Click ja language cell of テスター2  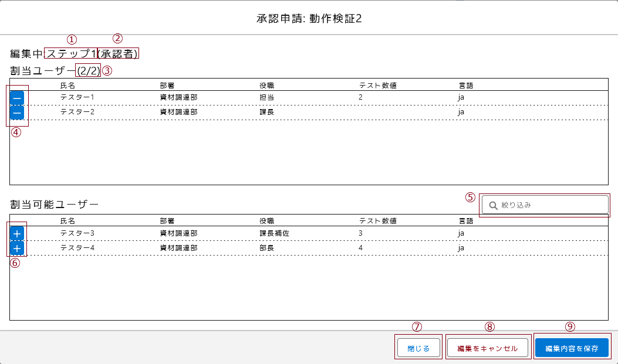tap(461, 112)
